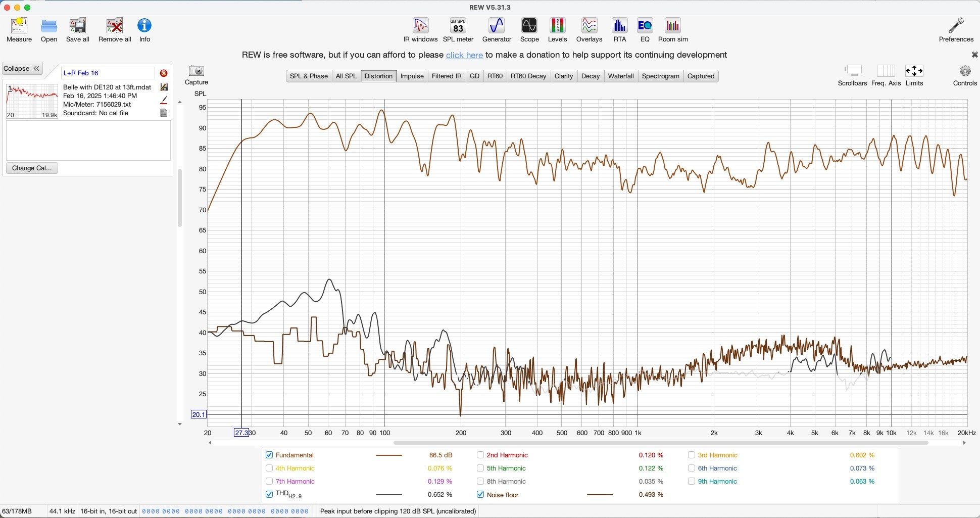Open graph Controls gear
The height and width of the screenshot is (518, 980).
964,75
